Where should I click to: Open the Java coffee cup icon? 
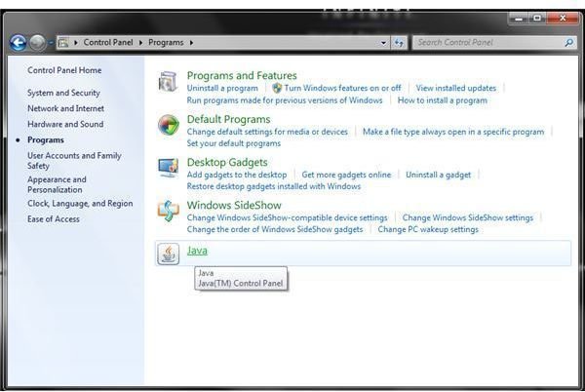click(169, 254)
